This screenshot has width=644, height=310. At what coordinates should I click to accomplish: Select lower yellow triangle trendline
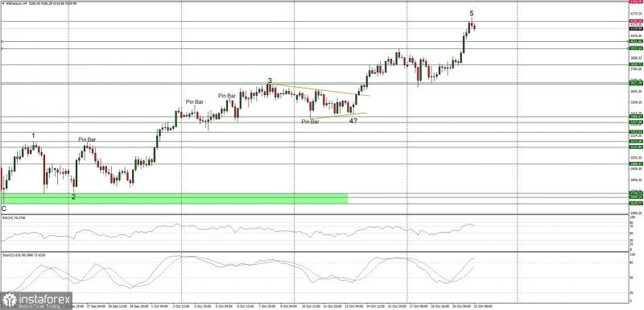[x=338, y=116]
